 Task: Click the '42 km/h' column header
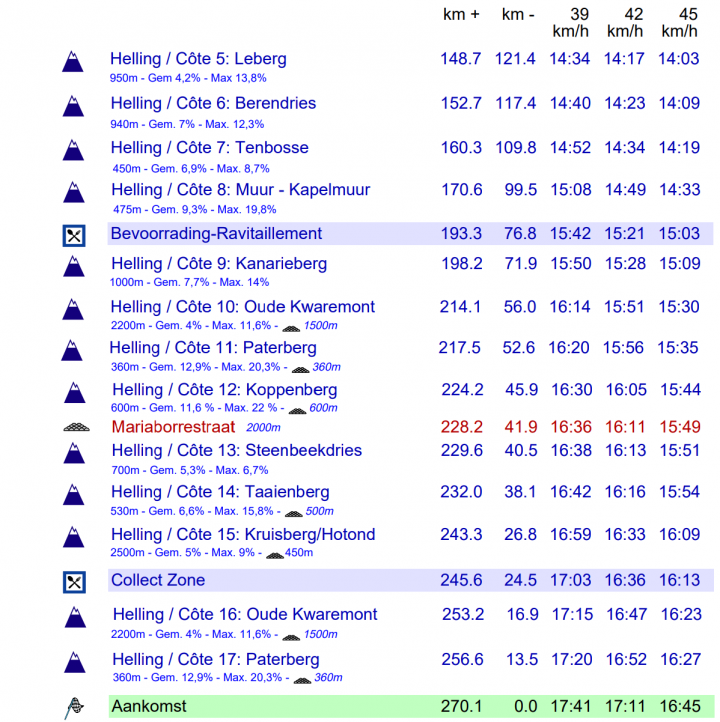pyautogui.click(x=625, y=23)
